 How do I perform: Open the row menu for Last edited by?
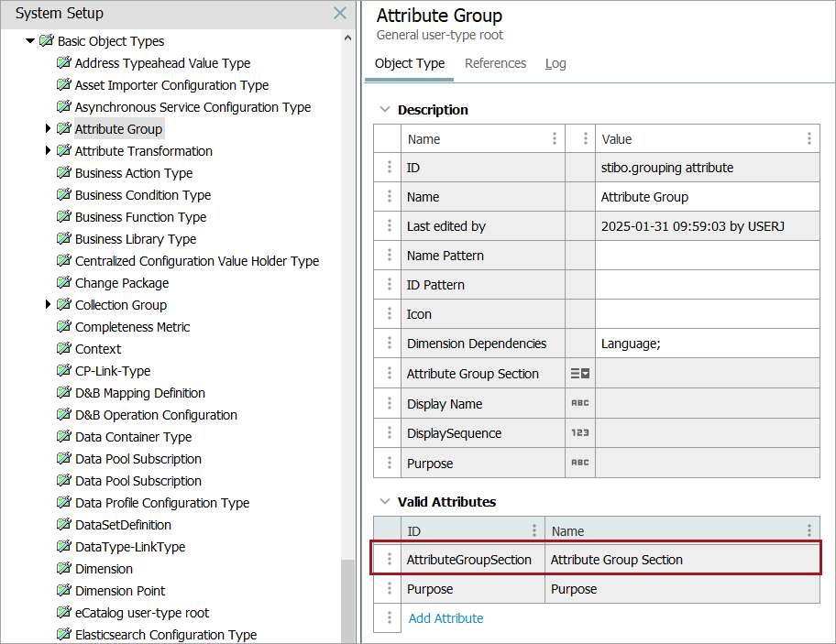(390, 226)
